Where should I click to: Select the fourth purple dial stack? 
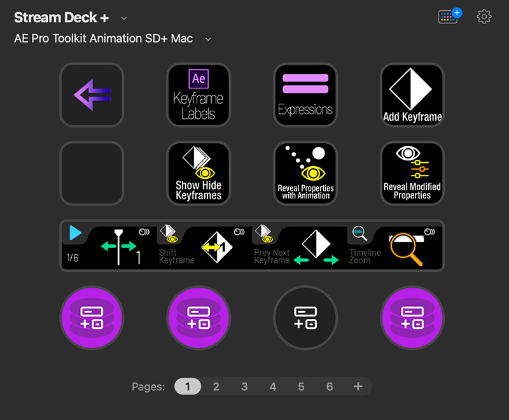[x=412, y=318]
